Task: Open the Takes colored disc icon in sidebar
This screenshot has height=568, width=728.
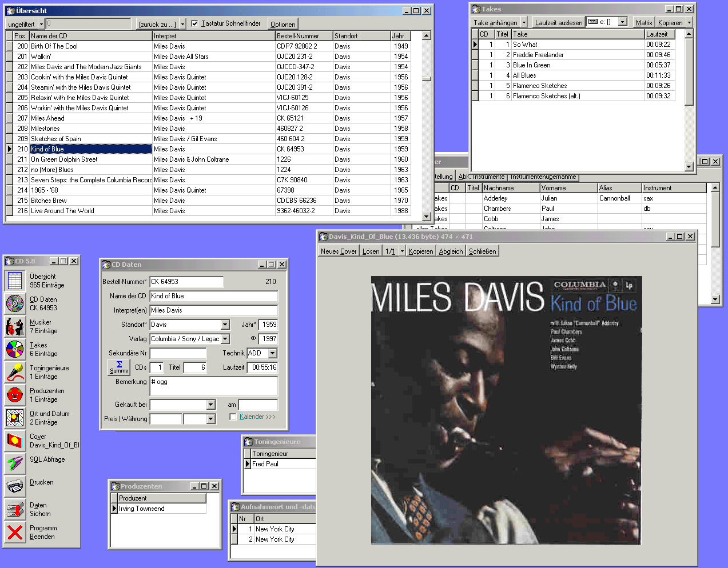Action: [15, 349]
